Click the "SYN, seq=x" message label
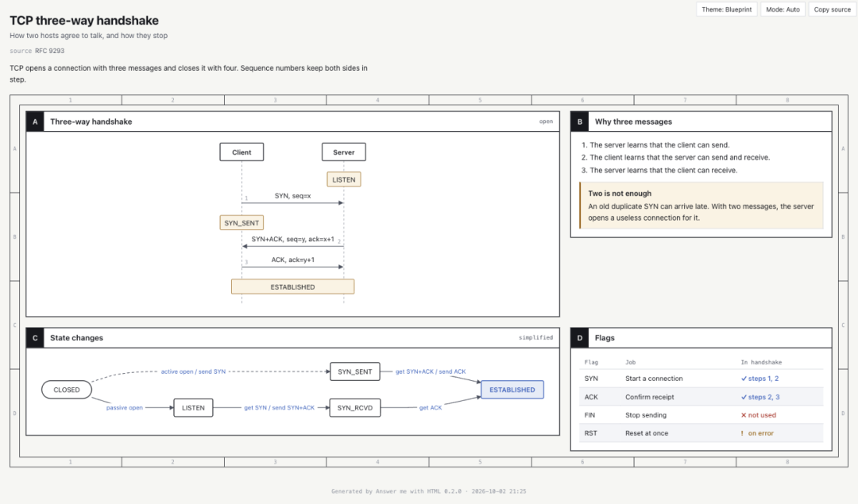This screenshot has width=858, height=504. tap(292, 196)
